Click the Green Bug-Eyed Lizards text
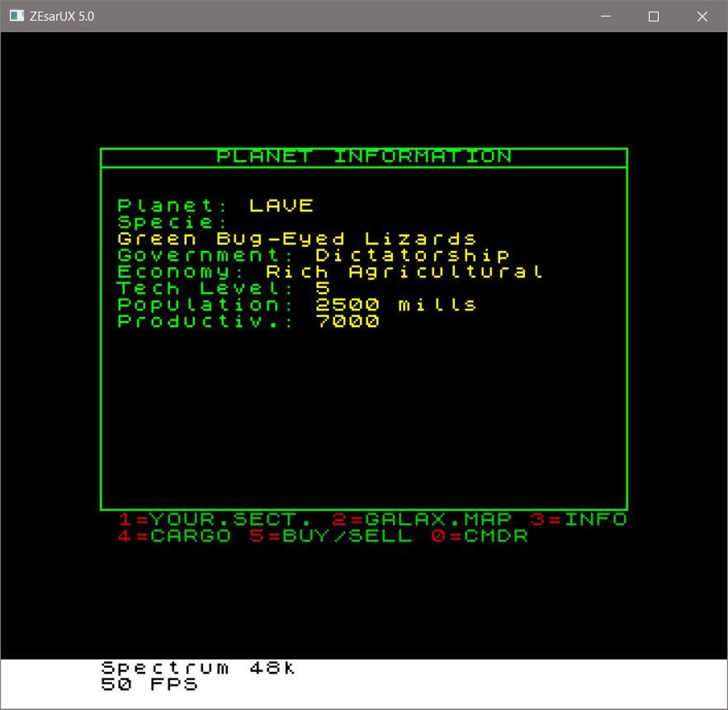This screenshot has width=728, height=710. coord(296,239)
